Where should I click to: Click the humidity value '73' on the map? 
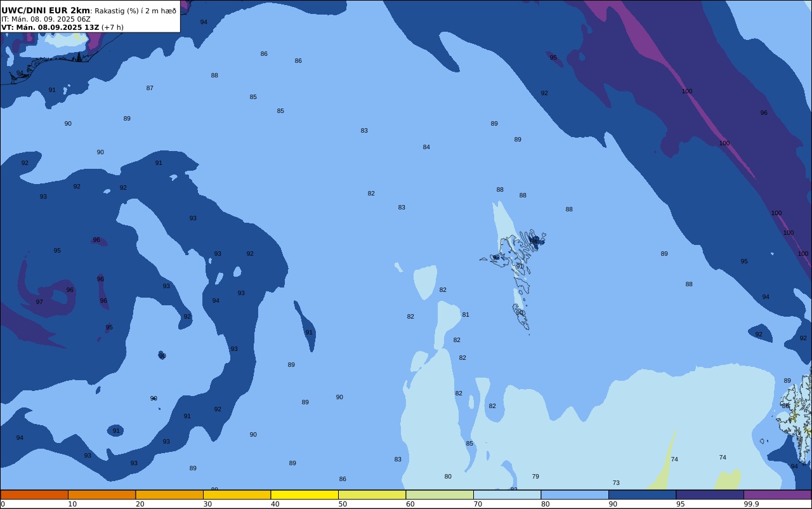[x=616, y=483]
